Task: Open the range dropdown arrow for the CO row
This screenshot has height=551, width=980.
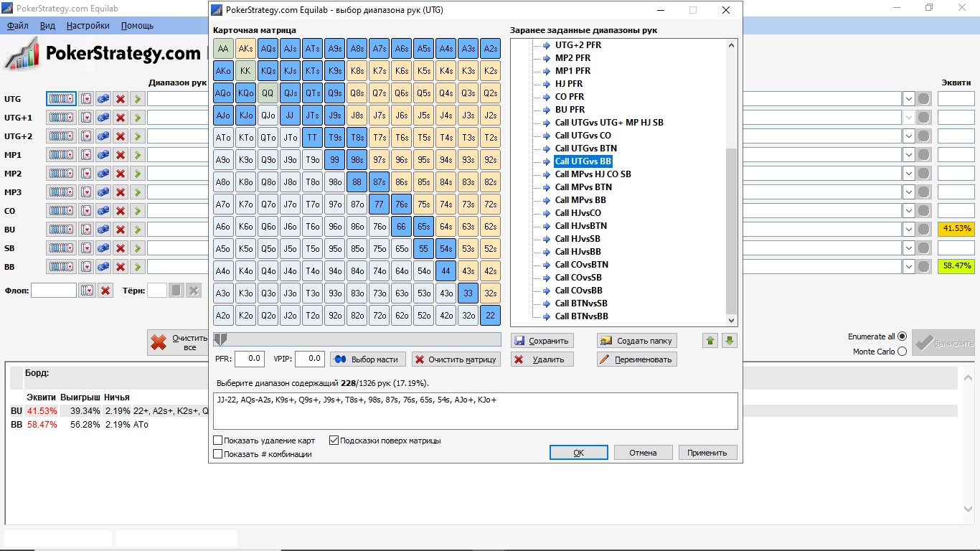Action: click(908, 210)
